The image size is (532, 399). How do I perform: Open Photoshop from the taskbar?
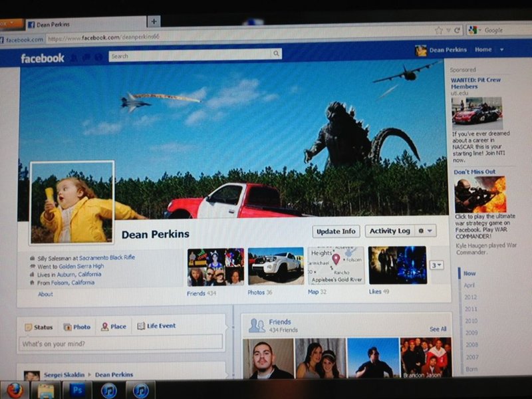(77, 390)
